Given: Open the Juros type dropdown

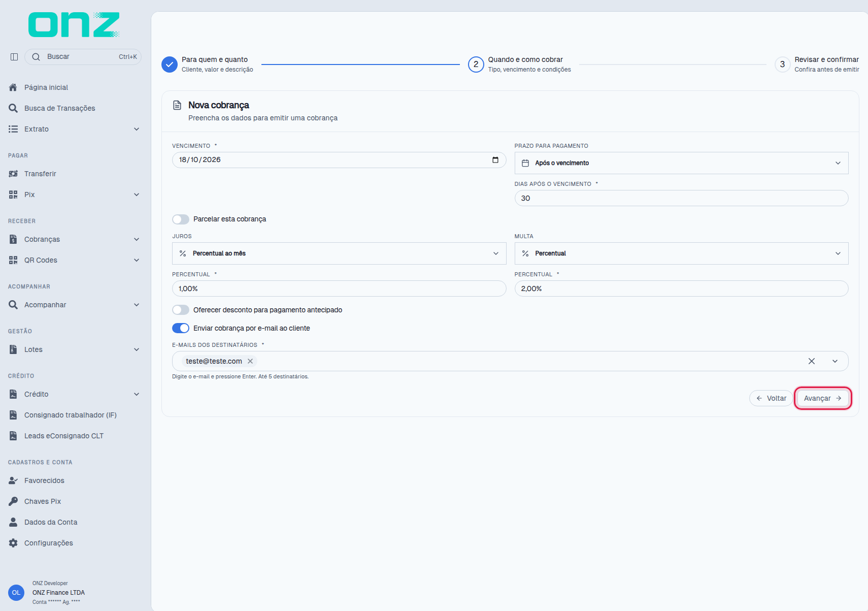Looking at the screenshot, I should pos(339,253).
